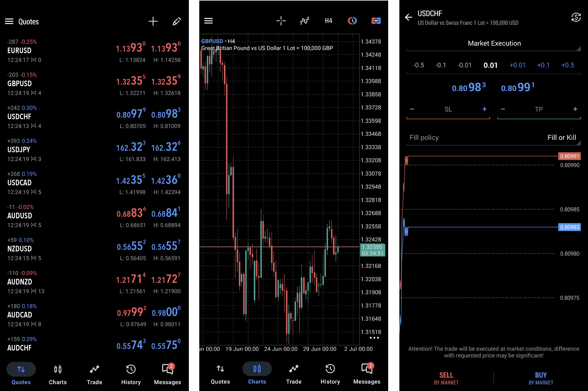Viewport: 588px width, 391px height.
Task: Edit the 0.01 volume value
Action: click(490, 65)
